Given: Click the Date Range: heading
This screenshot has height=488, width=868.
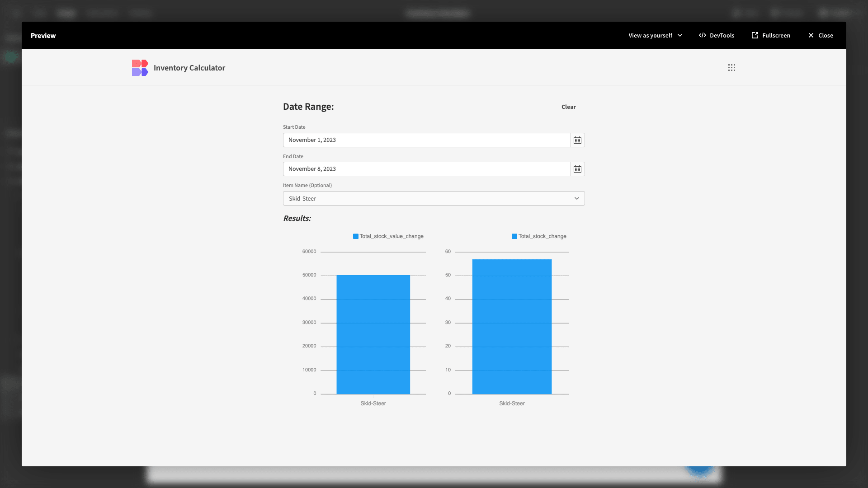Looking at the screenshot, I should click(x=308, y=107).
